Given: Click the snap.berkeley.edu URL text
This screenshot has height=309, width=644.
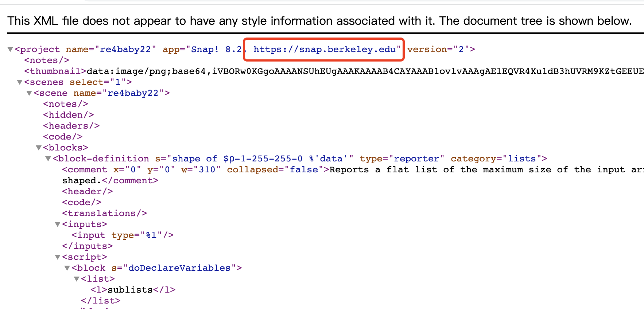Looking at the screenshot, I should 324,50.
